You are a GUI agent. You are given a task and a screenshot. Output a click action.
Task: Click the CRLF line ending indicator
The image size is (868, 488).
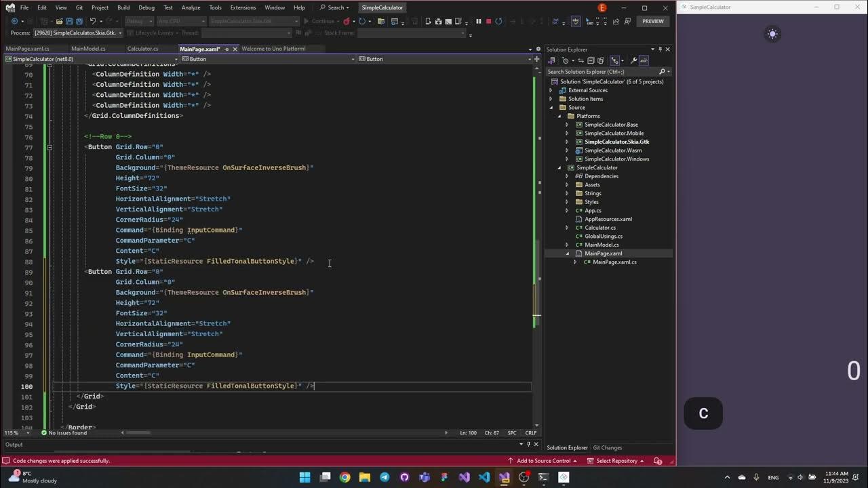530,432
